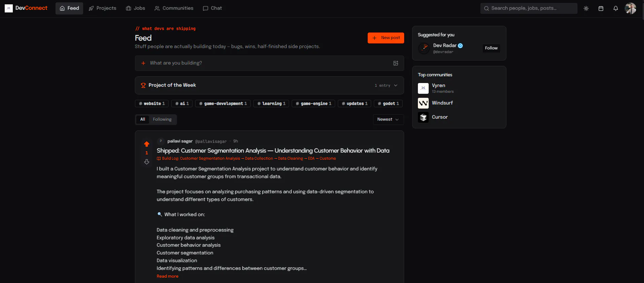Filter by the ai tag
This screenshot has width=644, height=283.
182,104
